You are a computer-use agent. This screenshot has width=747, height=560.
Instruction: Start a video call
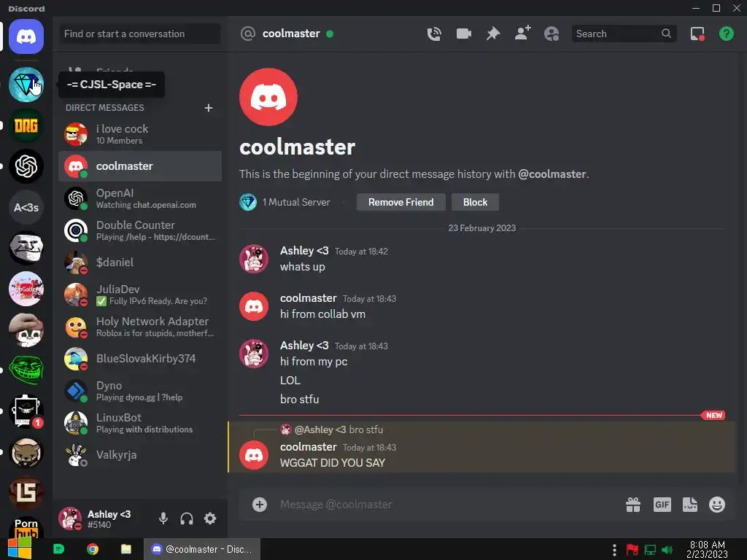coord(463,34)
